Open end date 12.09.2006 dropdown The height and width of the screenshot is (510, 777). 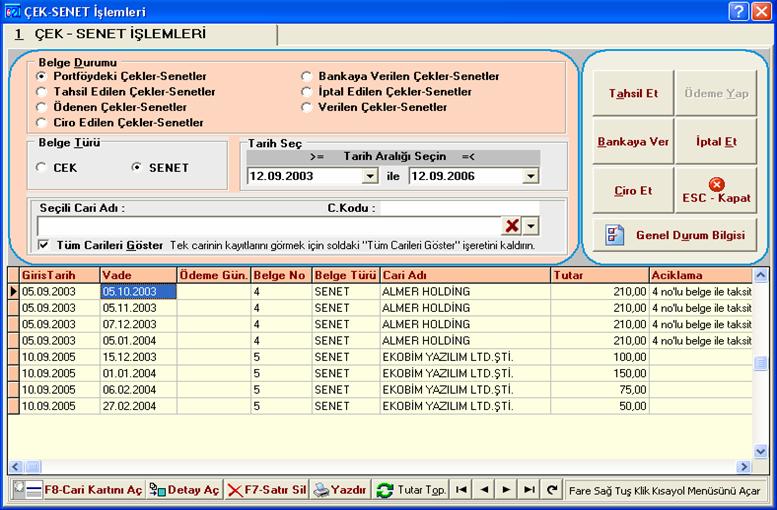pyautogui.click(x=531, y=176)
